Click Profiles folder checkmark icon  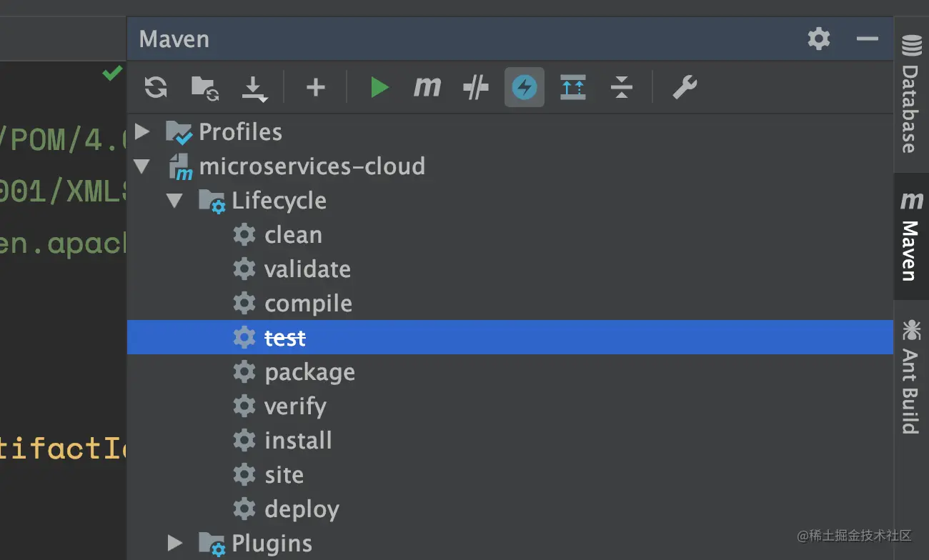(179, 132)
